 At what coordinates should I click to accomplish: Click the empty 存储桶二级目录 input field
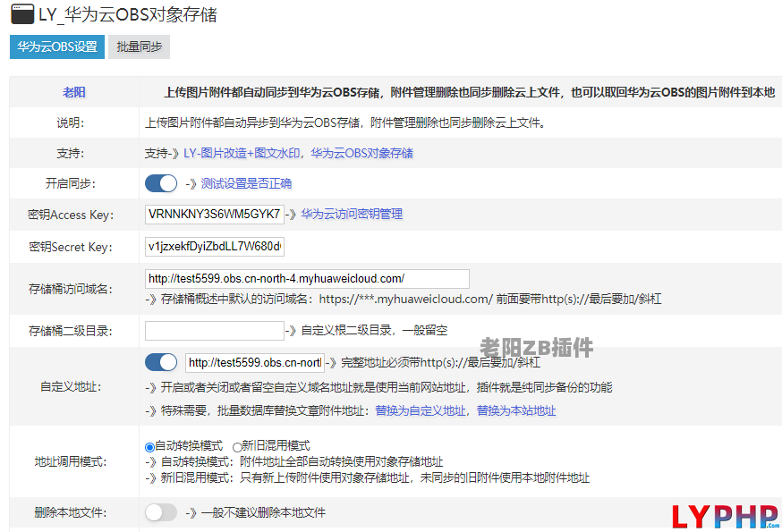215,331
